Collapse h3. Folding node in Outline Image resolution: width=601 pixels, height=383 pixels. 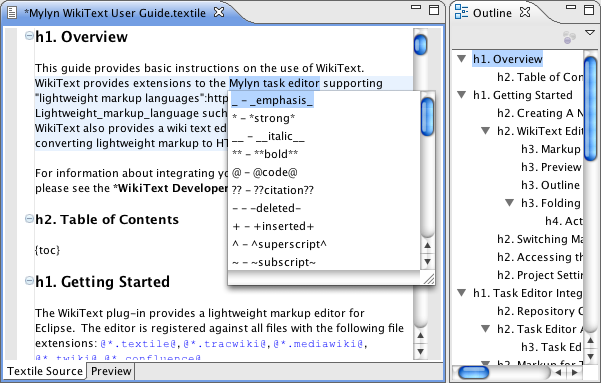point(509,202)
